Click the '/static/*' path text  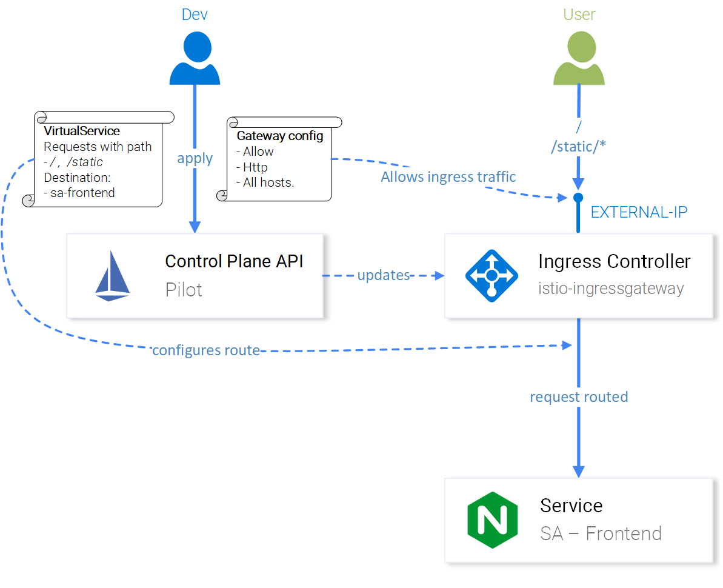click(x=578, y=147)
